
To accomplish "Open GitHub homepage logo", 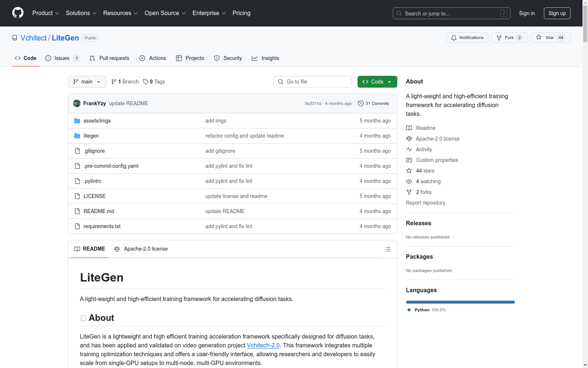I will (x=18, y=13).
